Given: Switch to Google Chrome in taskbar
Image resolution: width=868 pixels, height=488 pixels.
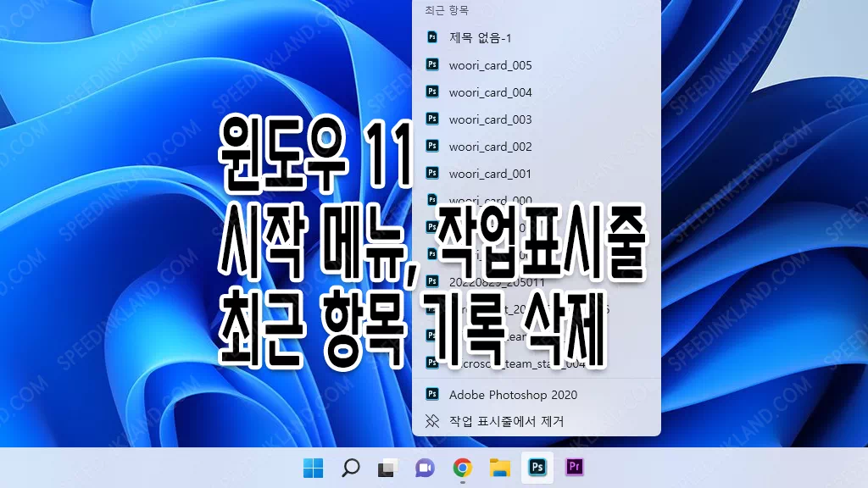Looking at the screenshot, I should click(x=462, y=468).
